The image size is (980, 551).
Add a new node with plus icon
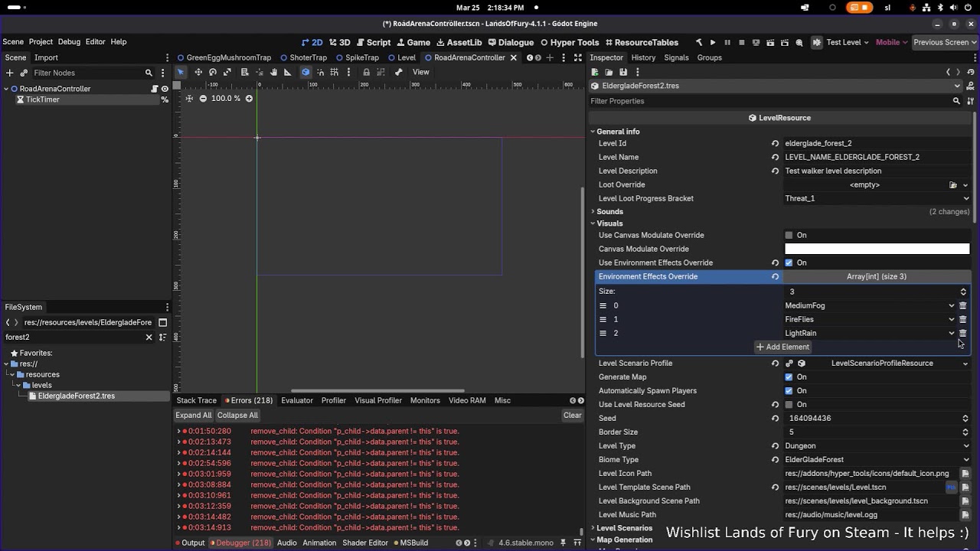click(9, 73)
